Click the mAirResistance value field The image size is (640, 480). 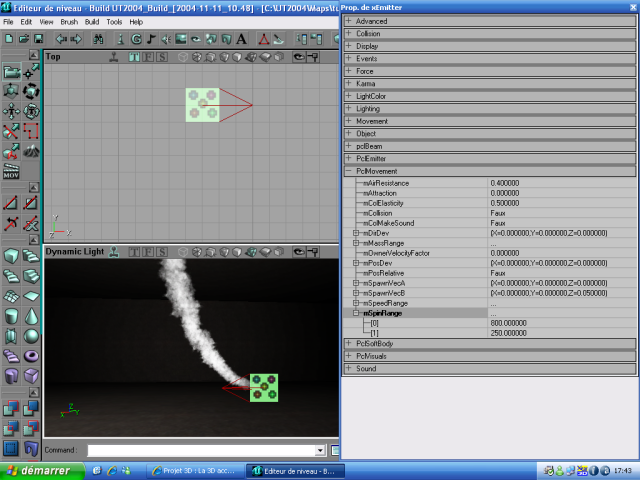point(560,183)
